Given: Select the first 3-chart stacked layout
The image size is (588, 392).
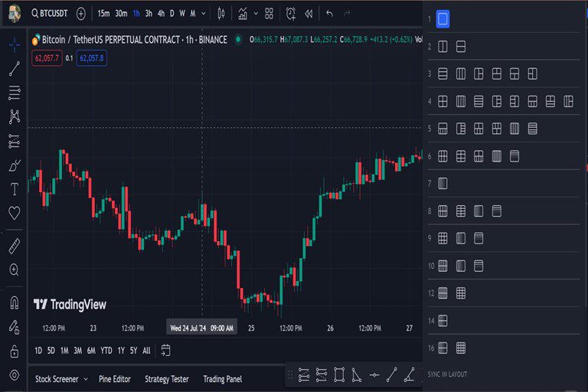Looking at the screenshot, I should pyautogui.click(x=443, y=74).
